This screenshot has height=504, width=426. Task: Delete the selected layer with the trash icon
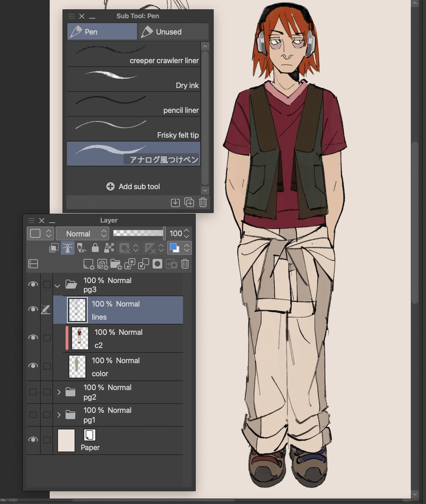coord(185,264)
